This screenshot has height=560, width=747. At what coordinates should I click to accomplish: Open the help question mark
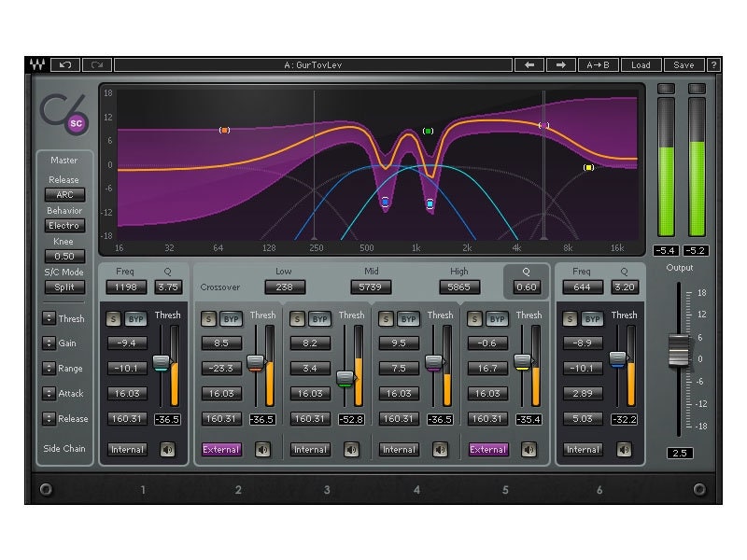713,64
